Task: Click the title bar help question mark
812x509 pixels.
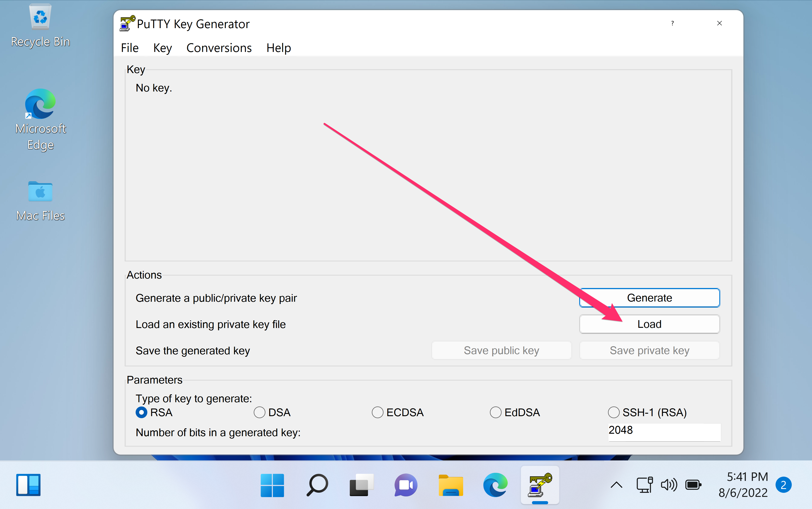Action: pyautogui.click(x=673, y=23)
